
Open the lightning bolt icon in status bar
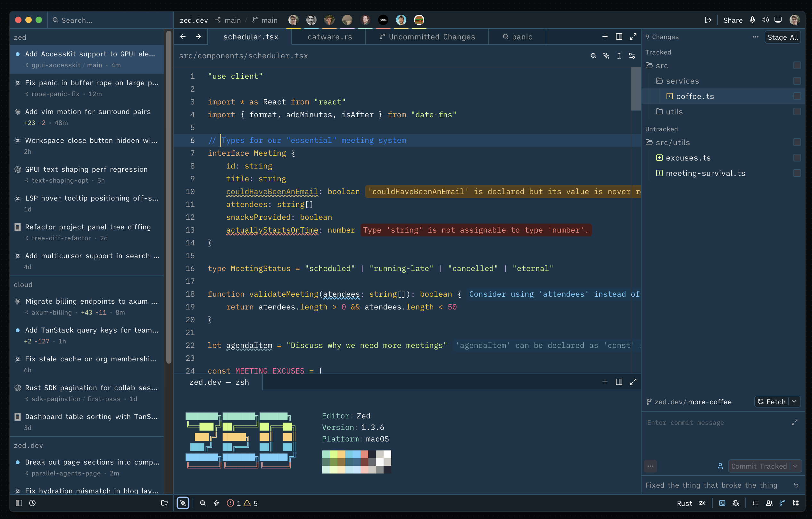(x=217, y=503)
